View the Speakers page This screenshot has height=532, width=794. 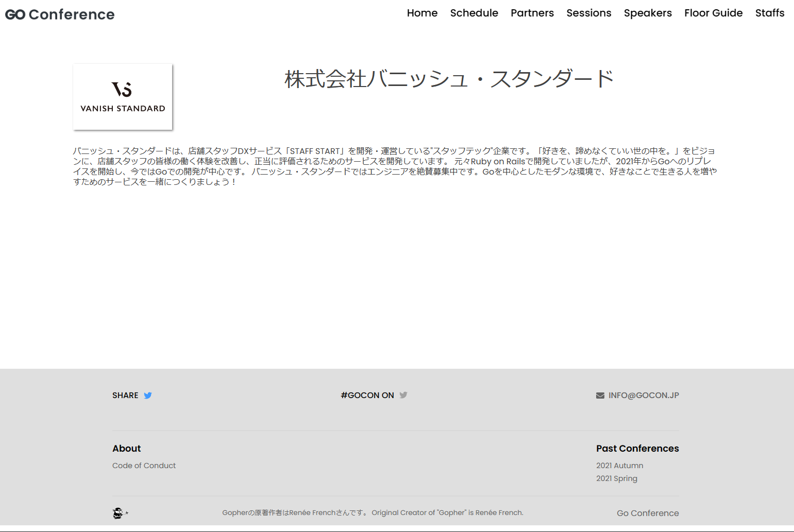click(648, 13)
